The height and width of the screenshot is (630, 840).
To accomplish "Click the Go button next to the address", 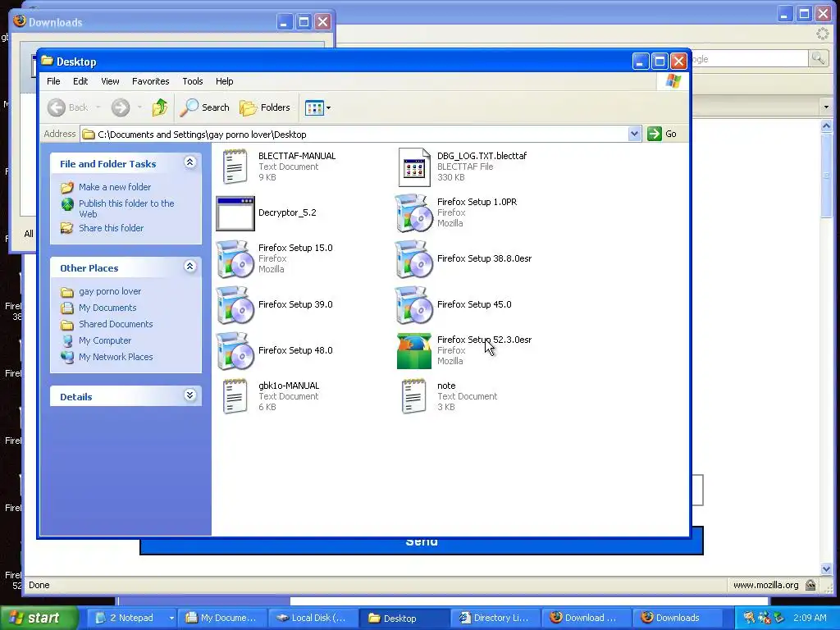I will coord(662,134).
